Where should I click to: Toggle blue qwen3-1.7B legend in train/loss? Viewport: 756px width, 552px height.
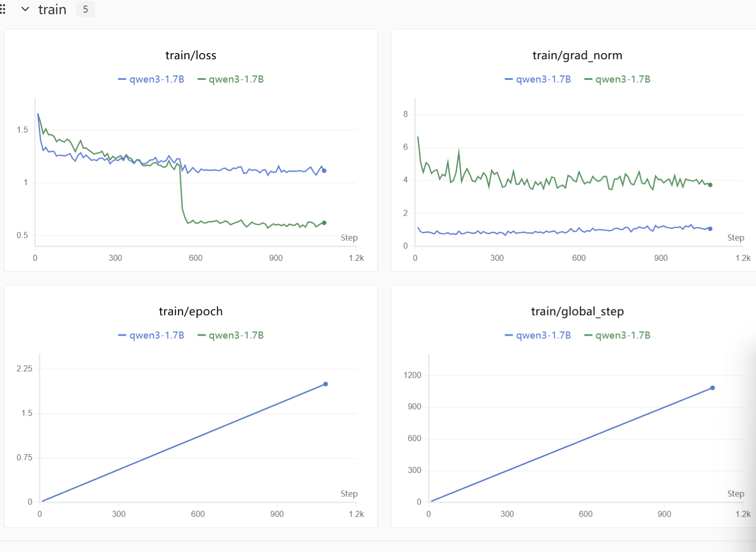pyautogui.click(x=152, y=80)
